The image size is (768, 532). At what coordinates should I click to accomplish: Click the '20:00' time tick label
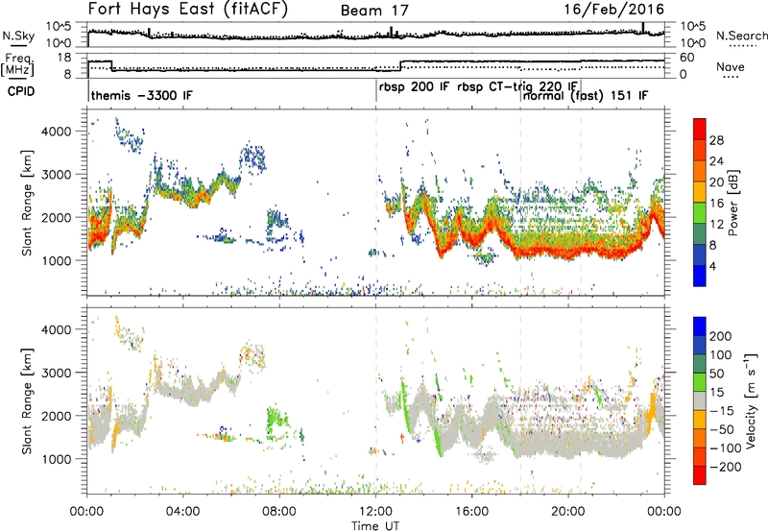pos(567,512)
